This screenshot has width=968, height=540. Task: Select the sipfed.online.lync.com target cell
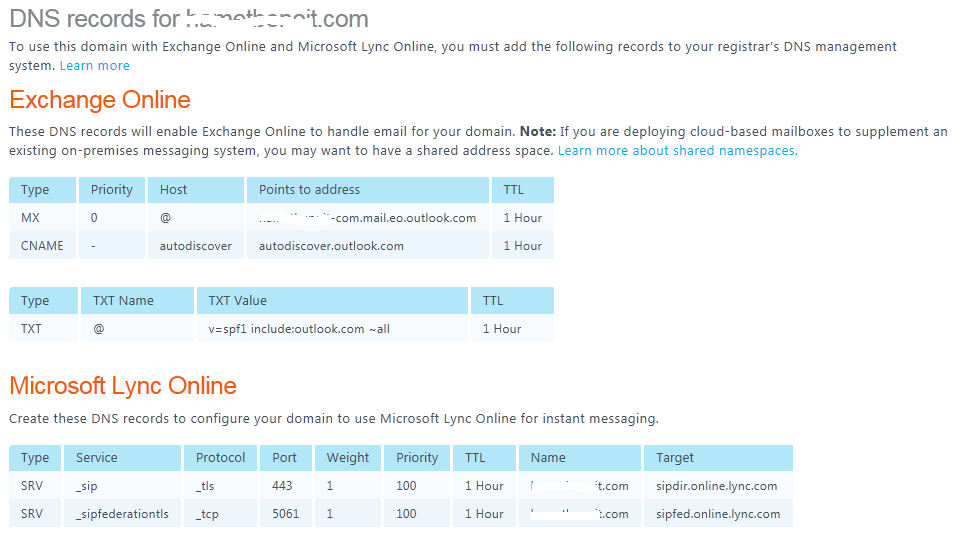click(718, 513)
